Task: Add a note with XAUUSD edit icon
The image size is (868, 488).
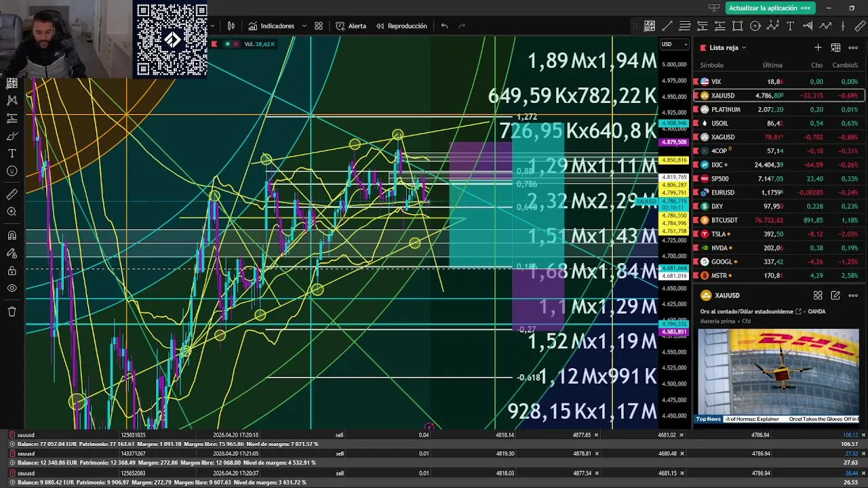Action: click(835, 296)
